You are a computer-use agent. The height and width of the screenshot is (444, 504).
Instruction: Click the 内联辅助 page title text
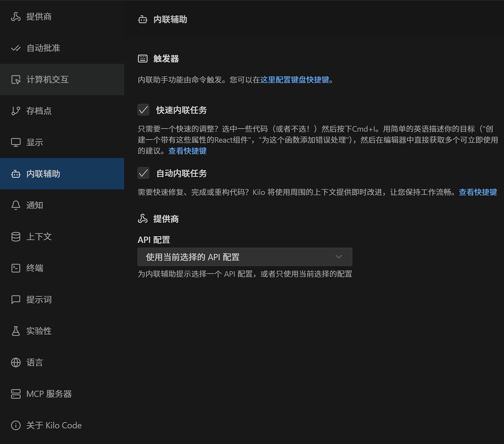(170, 20)
